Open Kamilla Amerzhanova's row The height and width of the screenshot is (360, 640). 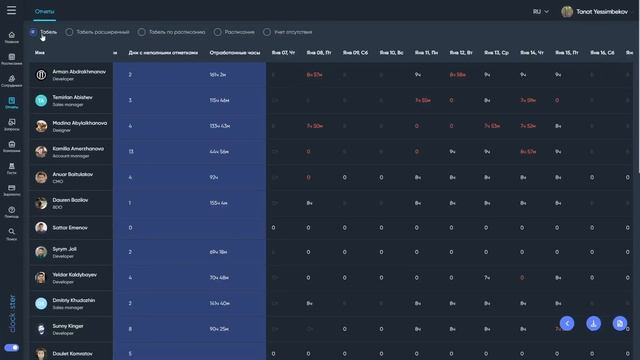331,152
